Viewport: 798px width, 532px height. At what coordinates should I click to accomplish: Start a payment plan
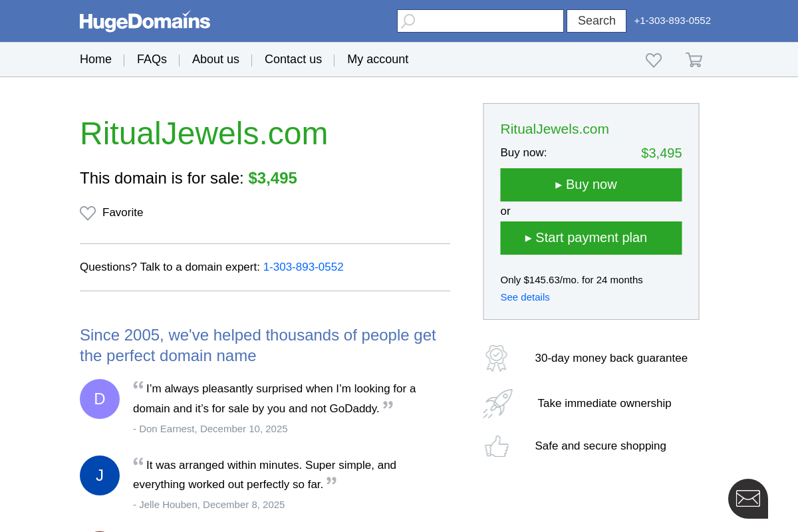tap(591, 237)
